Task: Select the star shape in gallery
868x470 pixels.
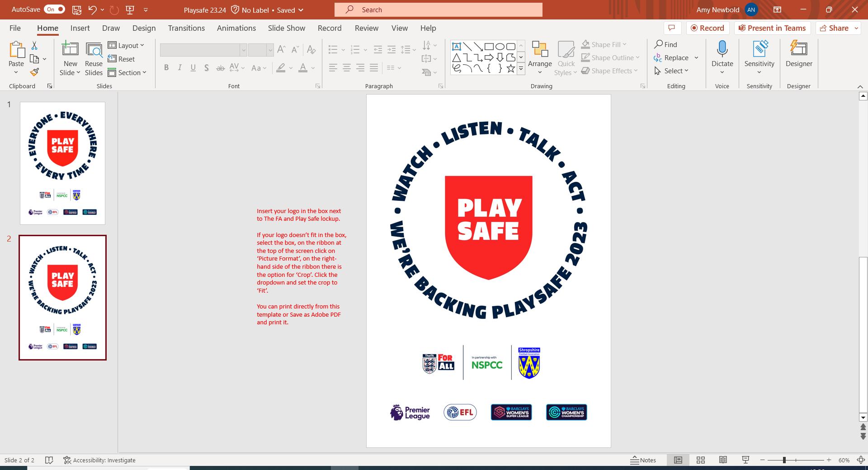Action: (511, 69)
